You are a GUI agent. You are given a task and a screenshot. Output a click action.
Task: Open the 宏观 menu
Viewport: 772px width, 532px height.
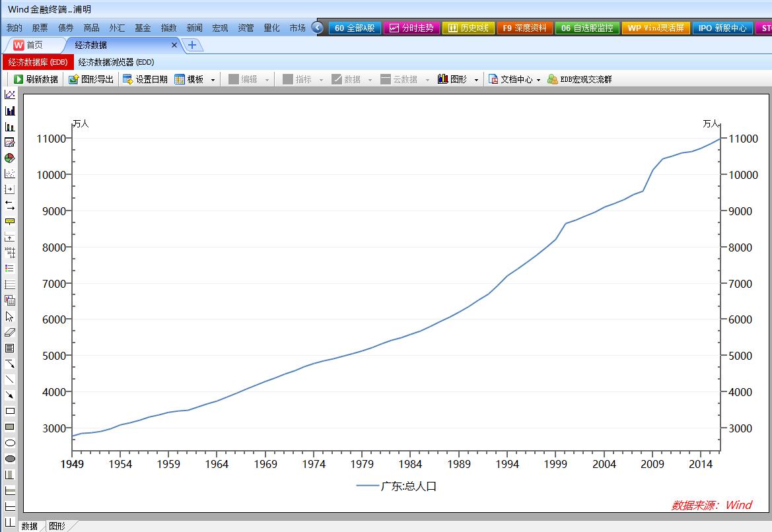[220, 28]
